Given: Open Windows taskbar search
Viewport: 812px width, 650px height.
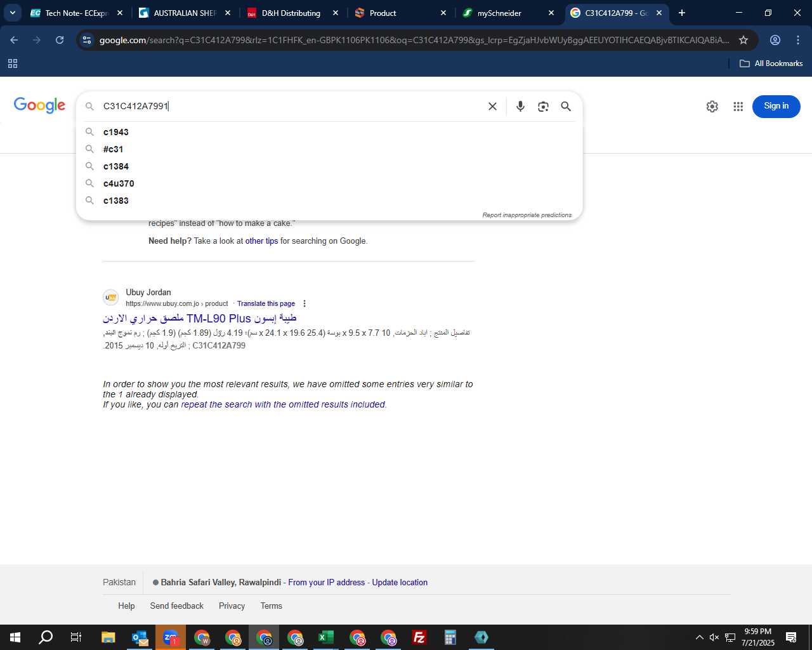Looking at the screenshot, I should (46, 637).
